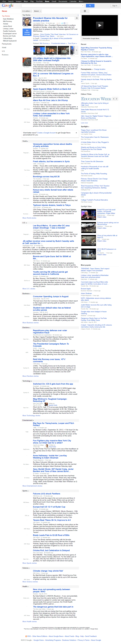Open 49ers Run All Over Jets headline
Image resolution: width=121 pixels, height=644 pixels.
(50, 101)
